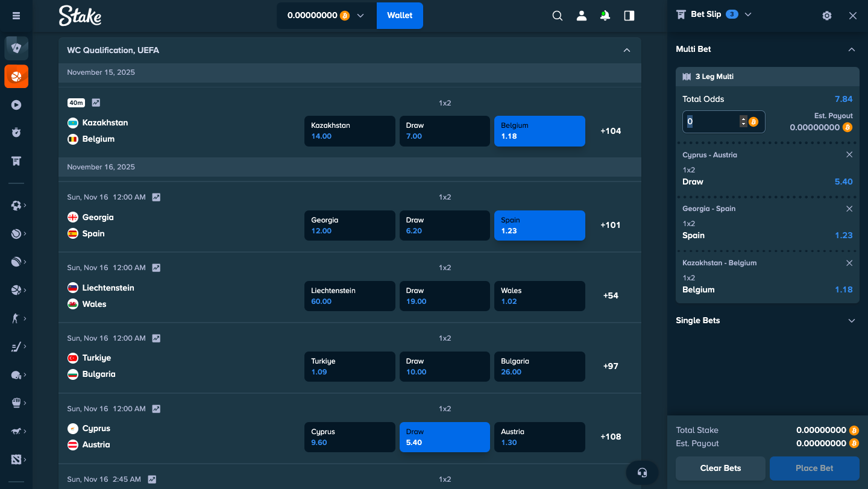Click the multi bet stake amount field

[x=711, y=122]
